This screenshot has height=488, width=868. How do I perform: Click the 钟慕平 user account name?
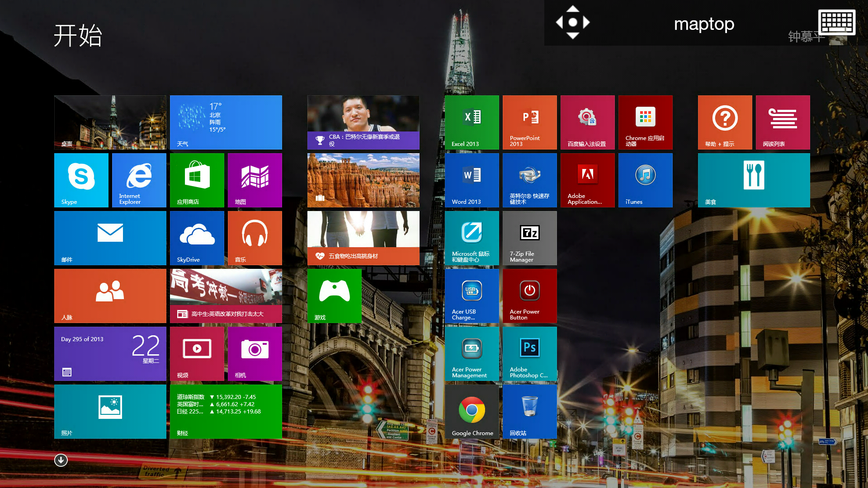click(x=806, y=37)
